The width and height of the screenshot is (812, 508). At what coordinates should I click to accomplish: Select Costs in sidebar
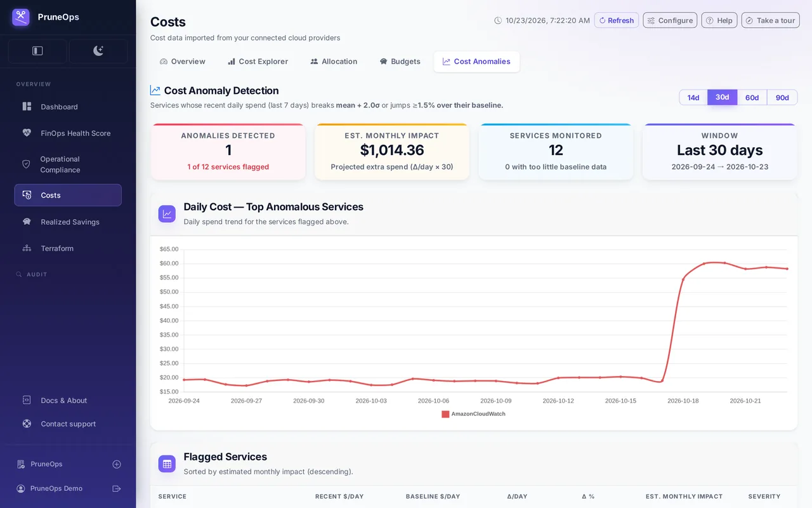pos(68,195)
